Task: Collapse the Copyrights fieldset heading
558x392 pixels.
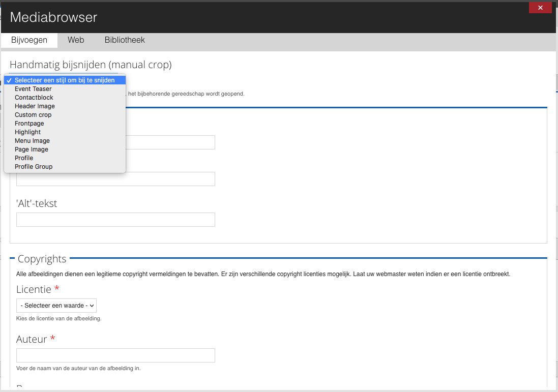Action: click(x=42, y=259)
